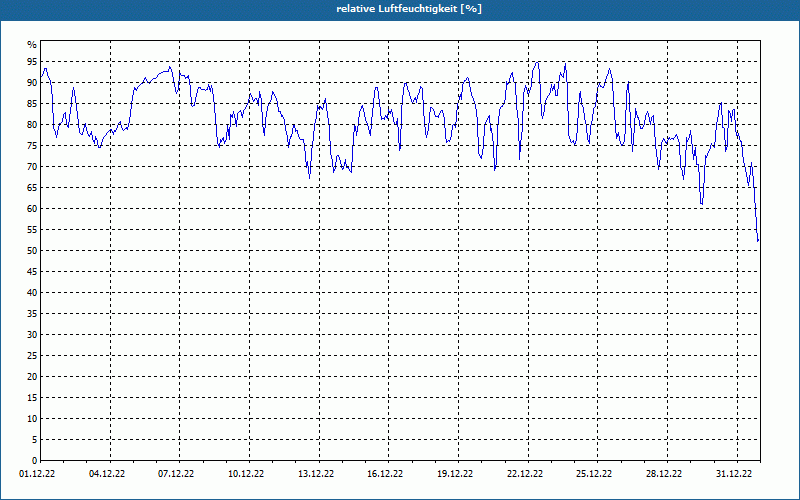This screenshot has height=500, width=800.
Task: Click the y-axis value 35
Action: pos(32,314)
